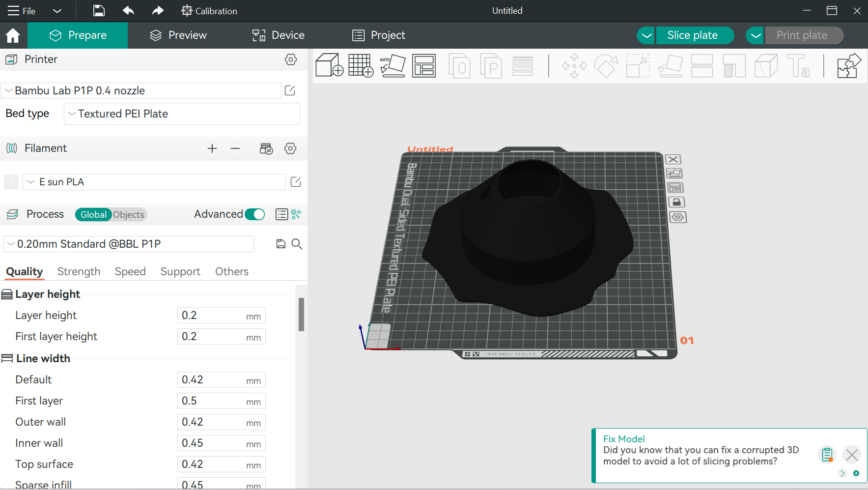Arrange all objects automatically
Image resolution: width=868 pixels, height=490 pixels.
pyautogui.click(x=424, y=65)
